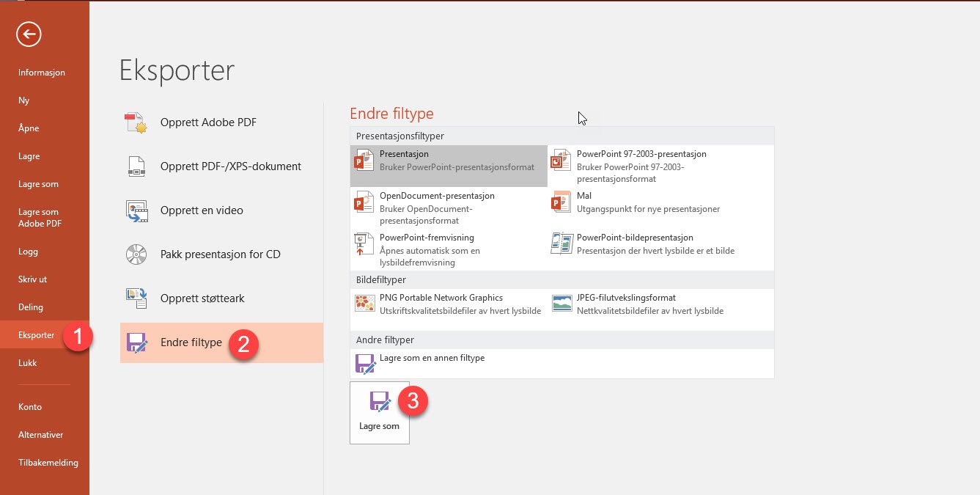Click the Presentasjon file type icon
Image resolution: width=980 pixels, height=495 pixels.
(x=364, y=160)
